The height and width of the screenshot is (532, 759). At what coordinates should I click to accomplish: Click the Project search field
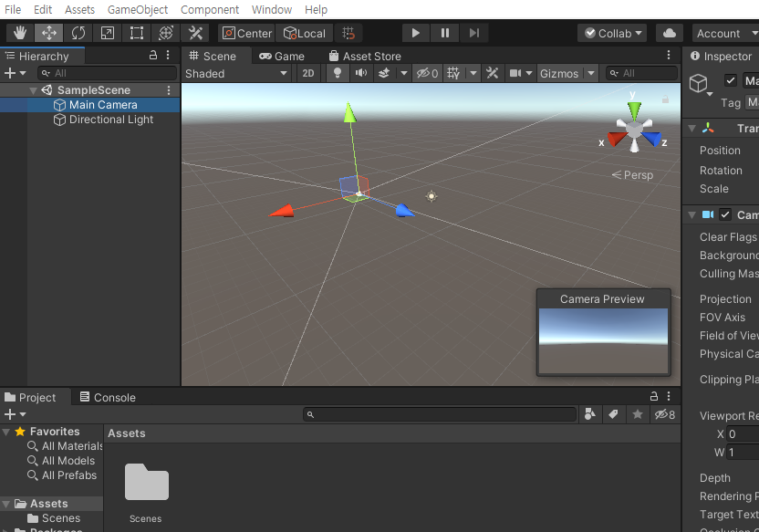coord(440,415)
